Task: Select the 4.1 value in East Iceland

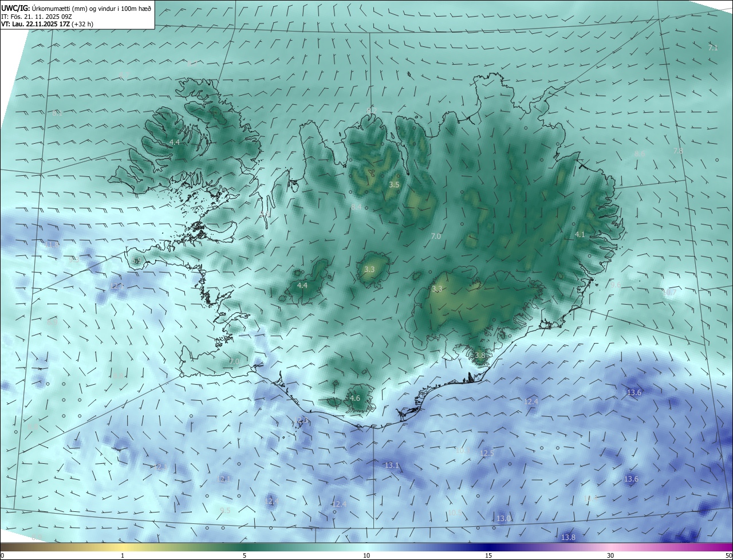Action: pos(580,235)
